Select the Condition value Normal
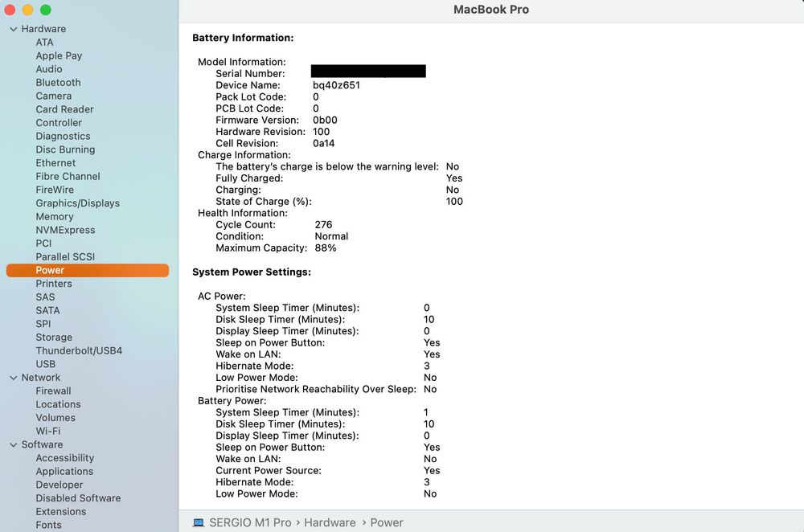Image resolution: width=804 pixels, height=532 pixels. 331,236
